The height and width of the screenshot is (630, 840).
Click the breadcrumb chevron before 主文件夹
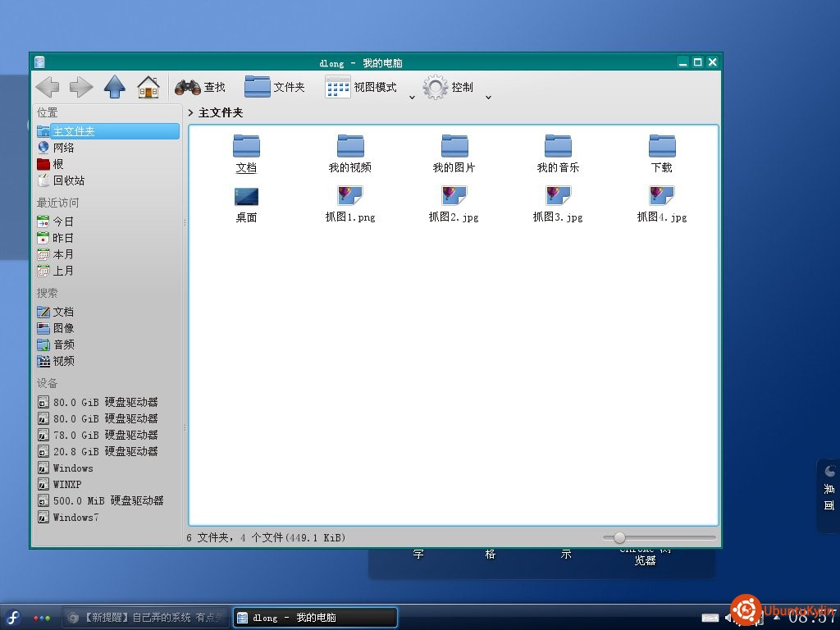(190, 112)
